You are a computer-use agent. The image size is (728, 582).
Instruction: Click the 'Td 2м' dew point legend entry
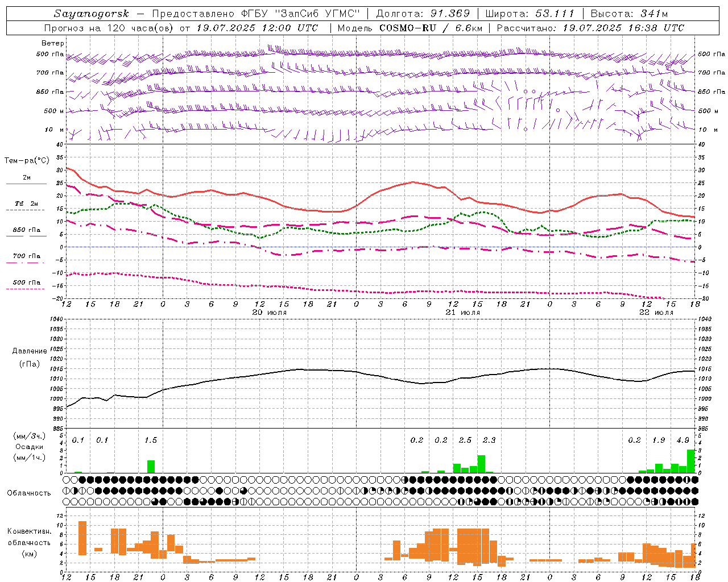pos(27,203)
